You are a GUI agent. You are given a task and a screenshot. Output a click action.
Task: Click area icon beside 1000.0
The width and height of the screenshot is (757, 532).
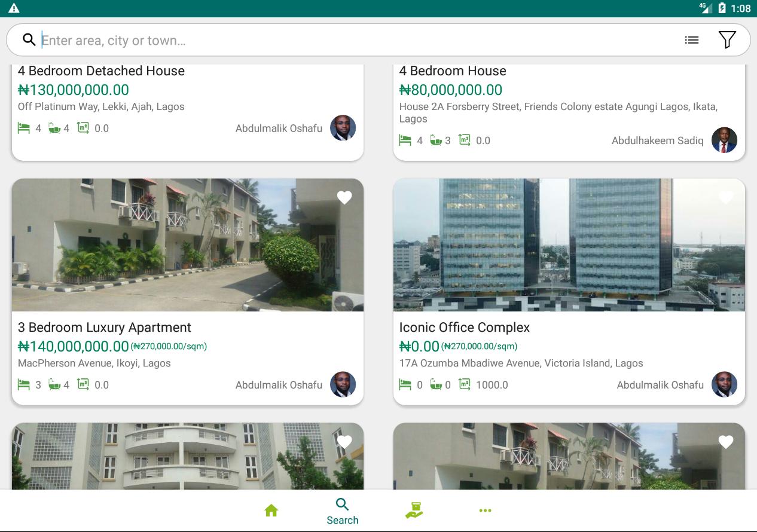(465, 384)
